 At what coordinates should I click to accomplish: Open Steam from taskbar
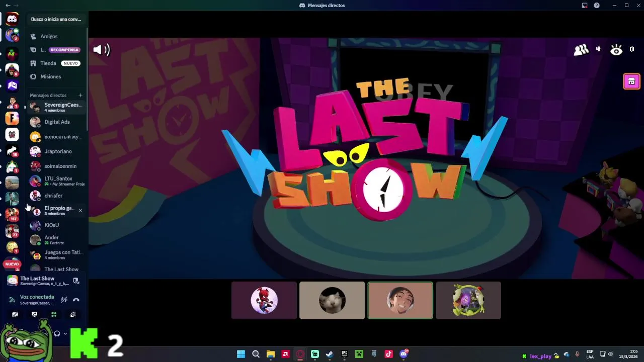point(330,354)
